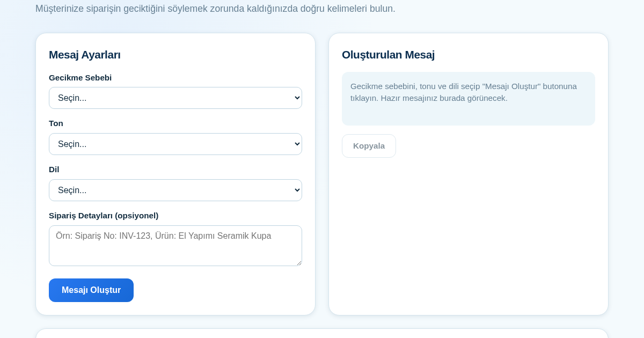Open the Gecikme Sebebi dropdown
The width and height of the screenshot is (644, 338).
point(175,98)
